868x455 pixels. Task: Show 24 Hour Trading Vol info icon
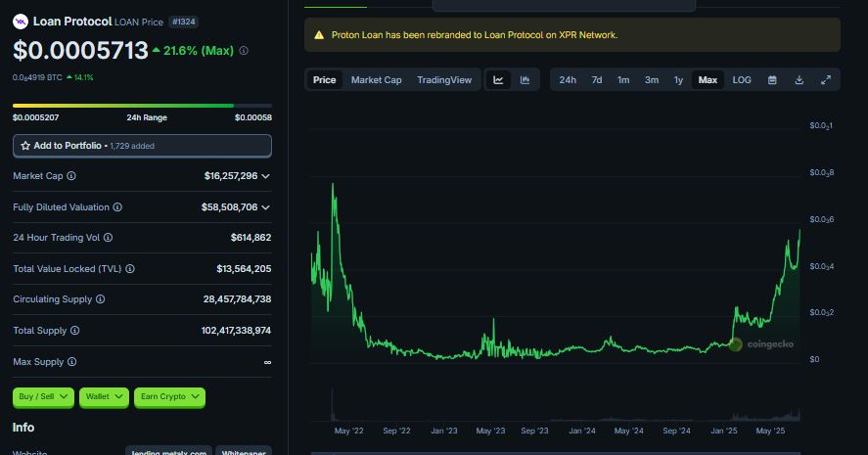pos(108,238)
